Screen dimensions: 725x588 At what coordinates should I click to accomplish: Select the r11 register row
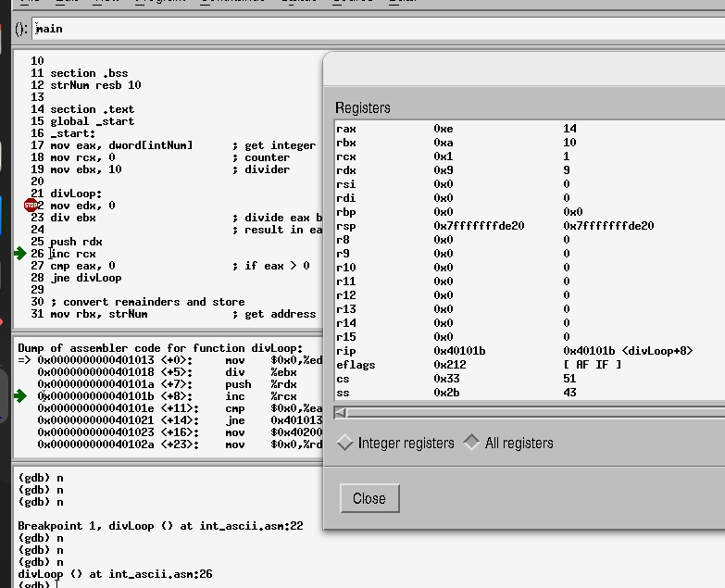530,281
